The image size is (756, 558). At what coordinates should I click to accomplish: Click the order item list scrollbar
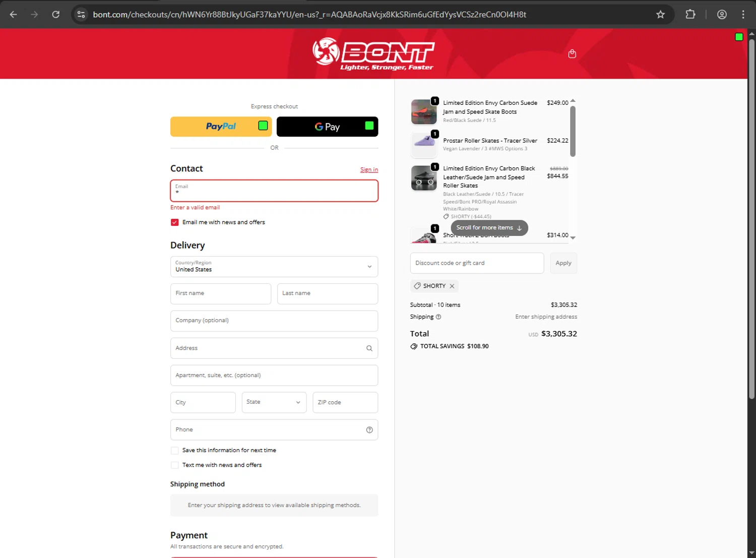[573, 131]
